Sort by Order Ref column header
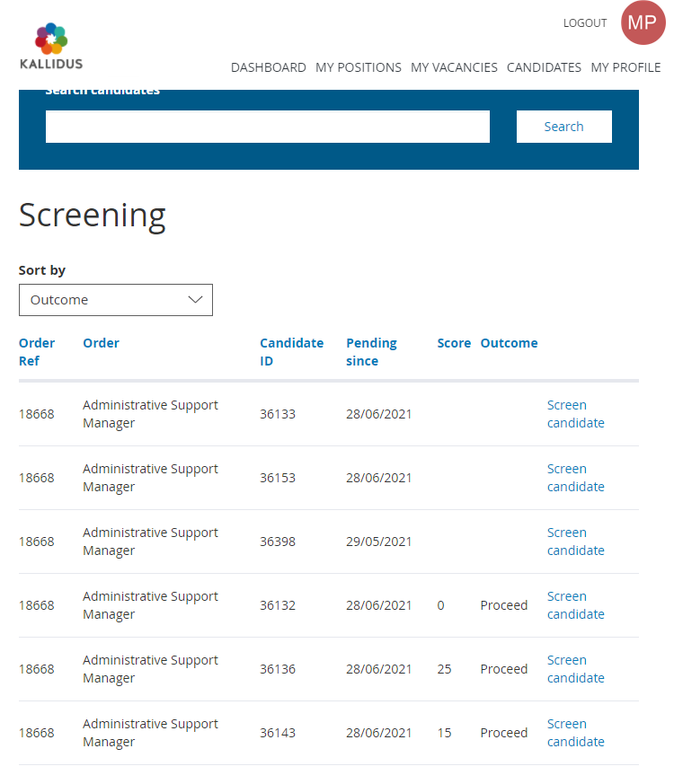Viewport: 674px width, 784px height. [x=37, y=352]
